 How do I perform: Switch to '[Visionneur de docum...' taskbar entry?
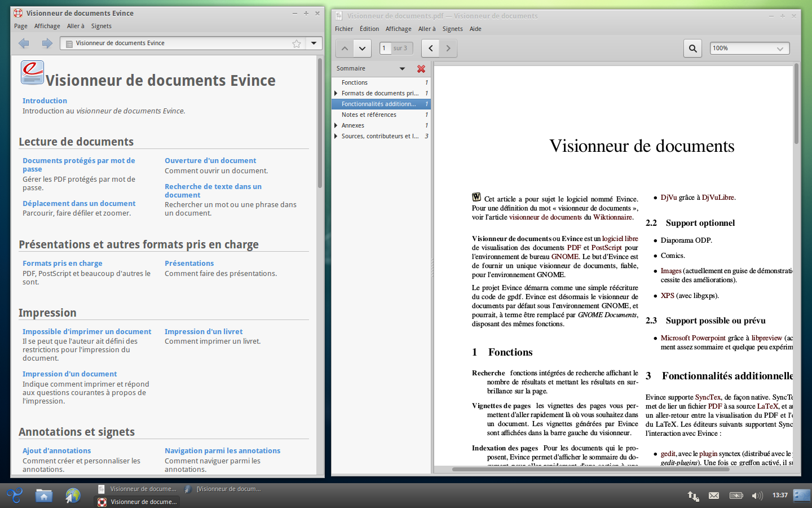point(223,489)
